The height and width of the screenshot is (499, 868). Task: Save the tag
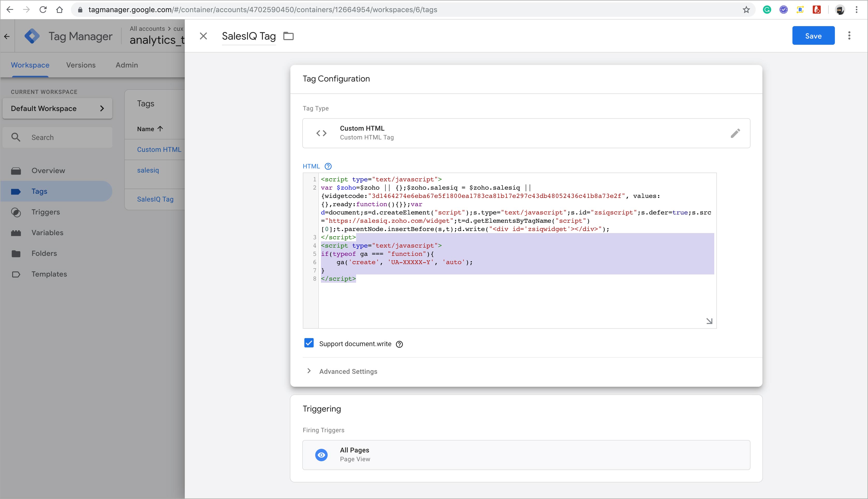point(813,36)
